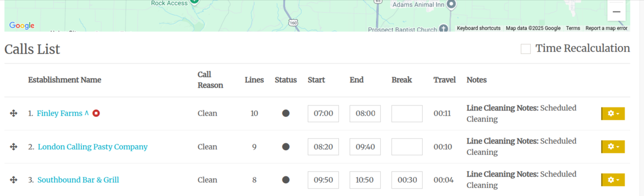Viewport: 644px width, 196px height.
Task: Zoom out the map with minus button
Action: (616, 11)
